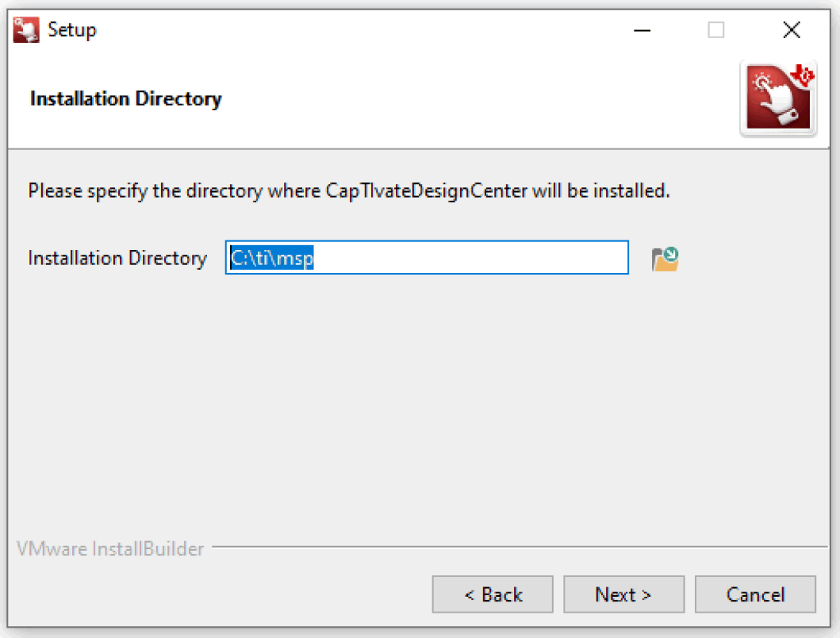Click the Setup title text
840x638 pixels.
point(72,30)
